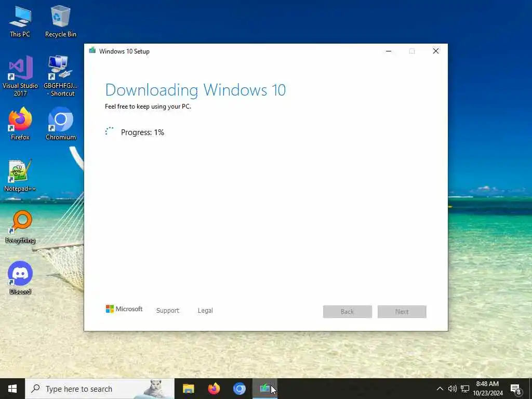Click the Microsoft logo in setup window
532x399 pixels.
click(x=124, y=309)
